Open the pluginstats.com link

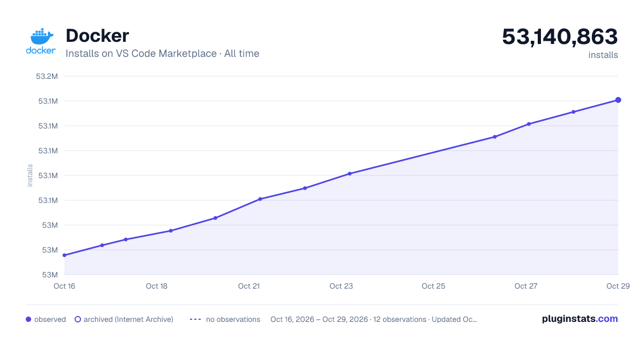[x=580, y=319]
